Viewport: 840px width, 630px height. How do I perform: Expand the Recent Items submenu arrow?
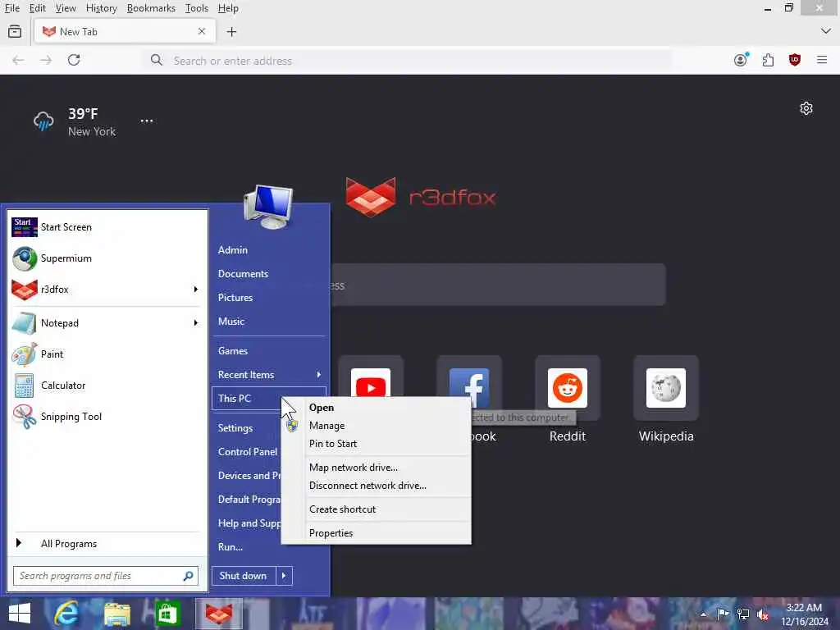click(319, 374)
